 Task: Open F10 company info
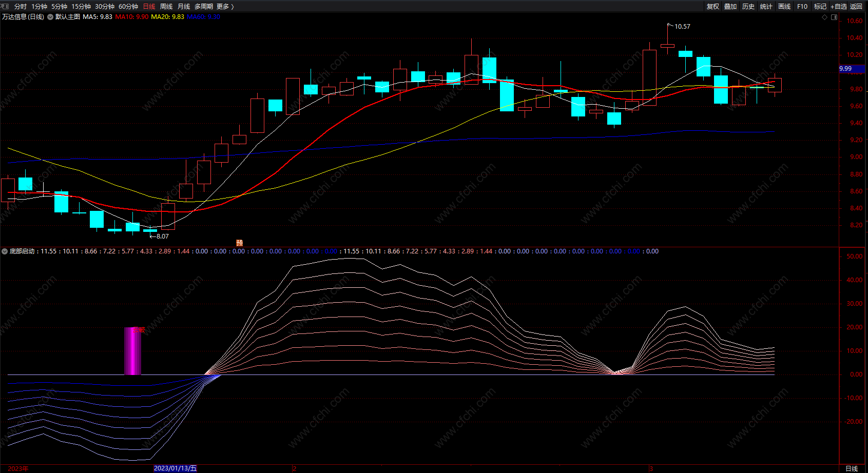(x=802, y=6)
